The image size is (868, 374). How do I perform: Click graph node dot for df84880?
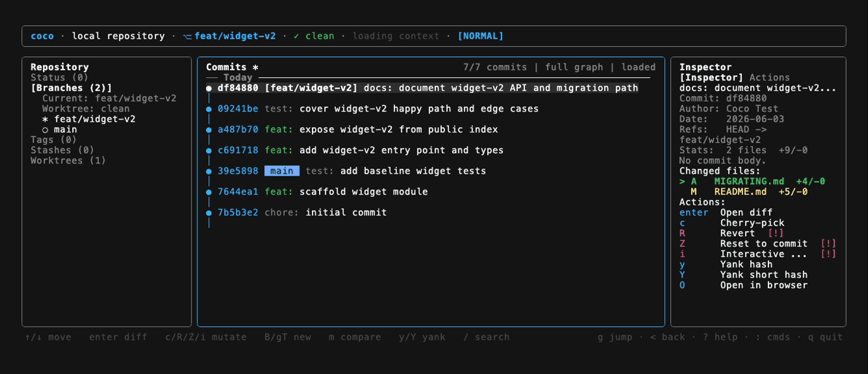coord(209,89)
